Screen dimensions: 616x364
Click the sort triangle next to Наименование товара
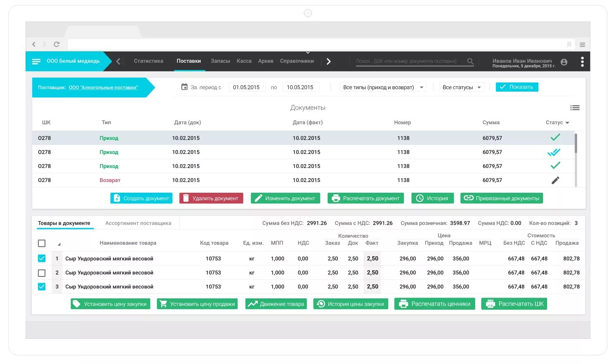click(x=59, y=244)
